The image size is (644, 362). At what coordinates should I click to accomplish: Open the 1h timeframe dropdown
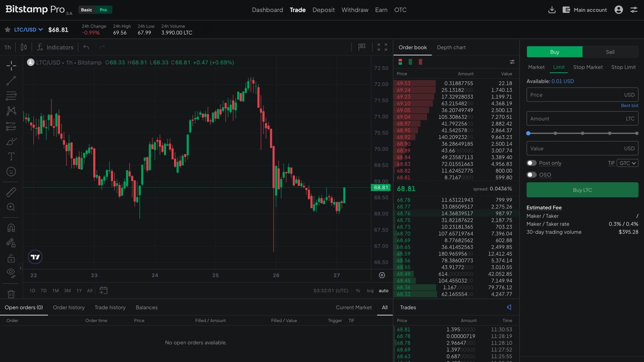point(7,47)
